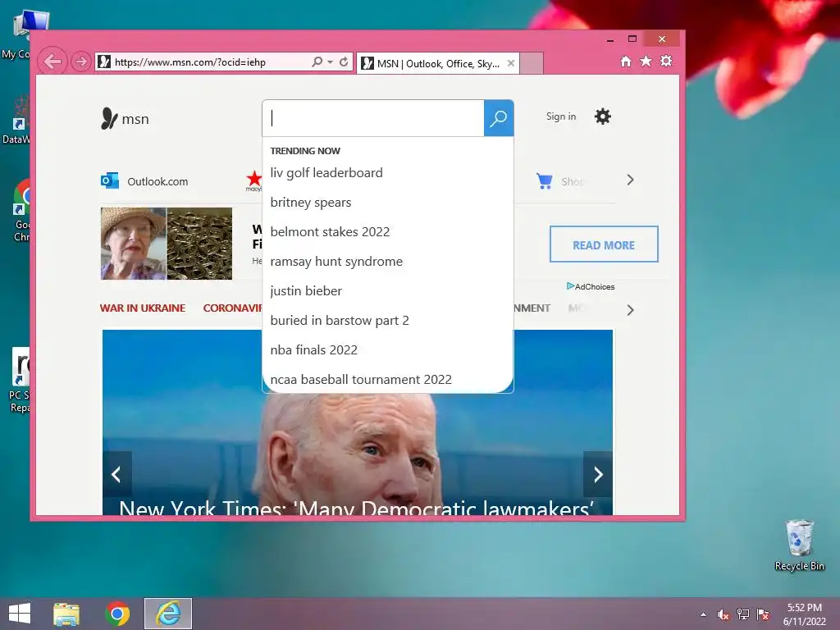Select Google Chrome desktop shortcut
840x630 pixels.
point(22,211)
